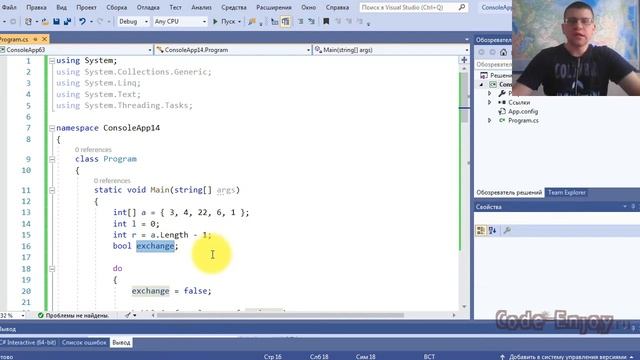640x360 pixels.
Task: Click the highlighted toolbar toggle icon
Action: (285, 21)
